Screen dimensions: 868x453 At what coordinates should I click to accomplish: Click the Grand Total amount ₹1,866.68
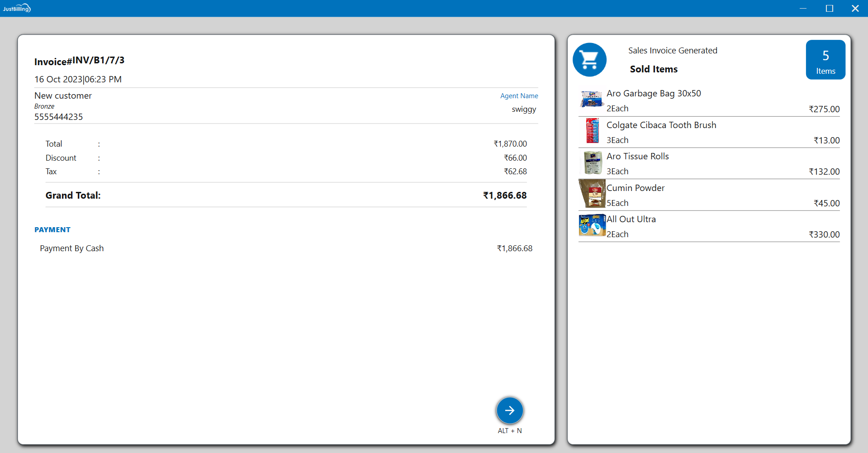504,196
